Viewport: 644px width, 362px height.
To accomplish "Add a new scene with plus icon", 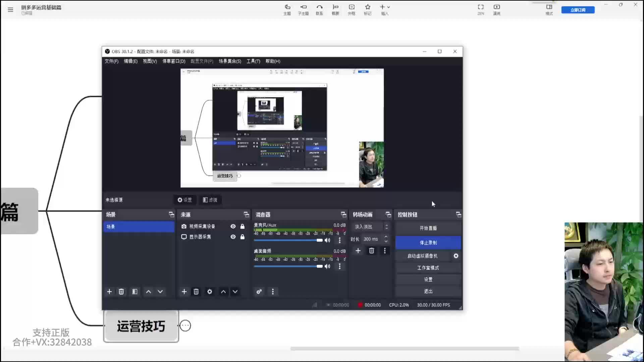I will pos(109,292).
